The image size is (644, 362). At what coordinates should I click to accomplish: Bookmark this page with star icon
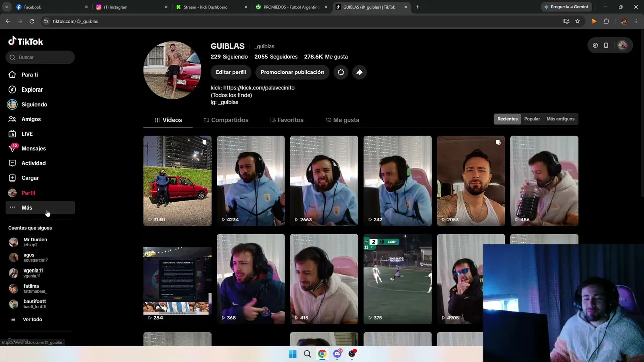(577, 21)
